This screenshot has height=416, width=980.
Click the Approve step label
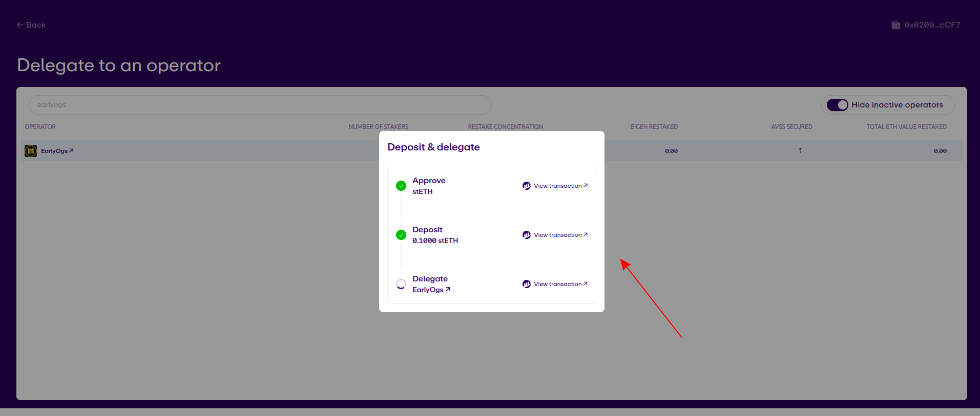point(429,181)
